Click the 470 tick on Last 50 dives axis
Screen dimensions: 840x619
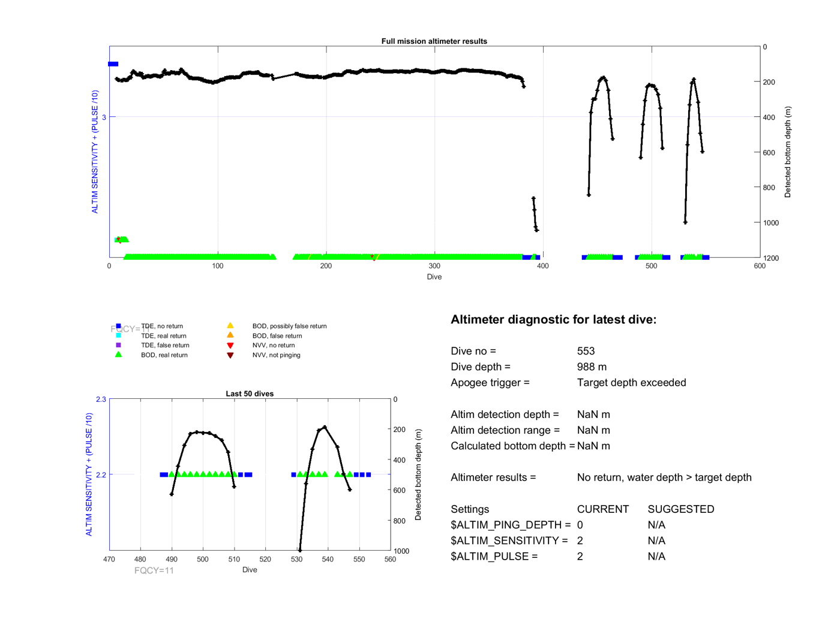tap(109, 559)
